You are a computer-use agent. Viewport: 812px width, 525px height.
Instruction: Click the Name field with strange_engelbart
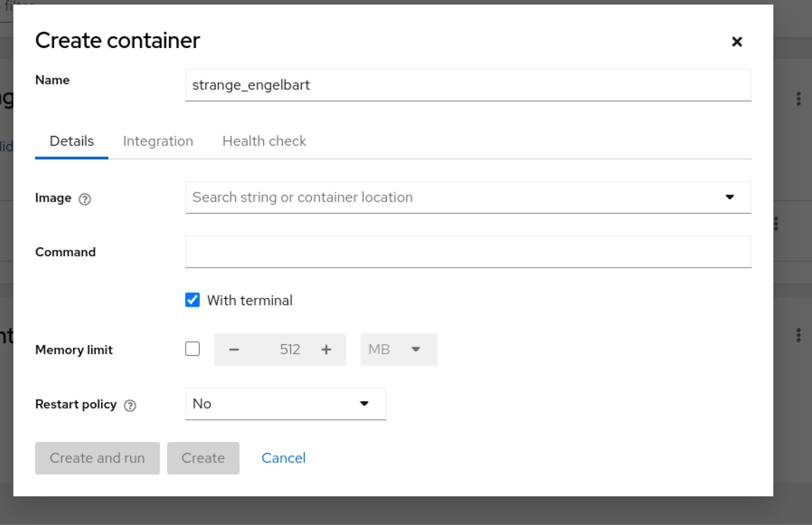[468, 85]
